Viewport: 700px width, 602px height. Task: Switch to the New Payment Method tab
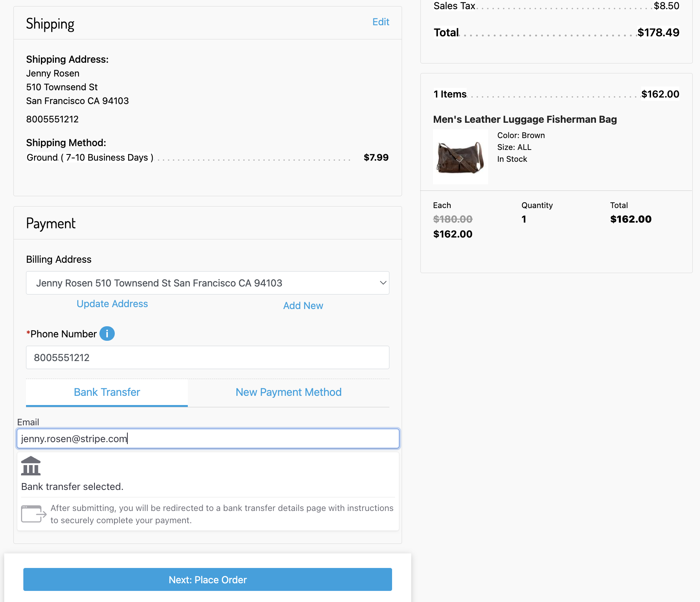coord(288,392)
